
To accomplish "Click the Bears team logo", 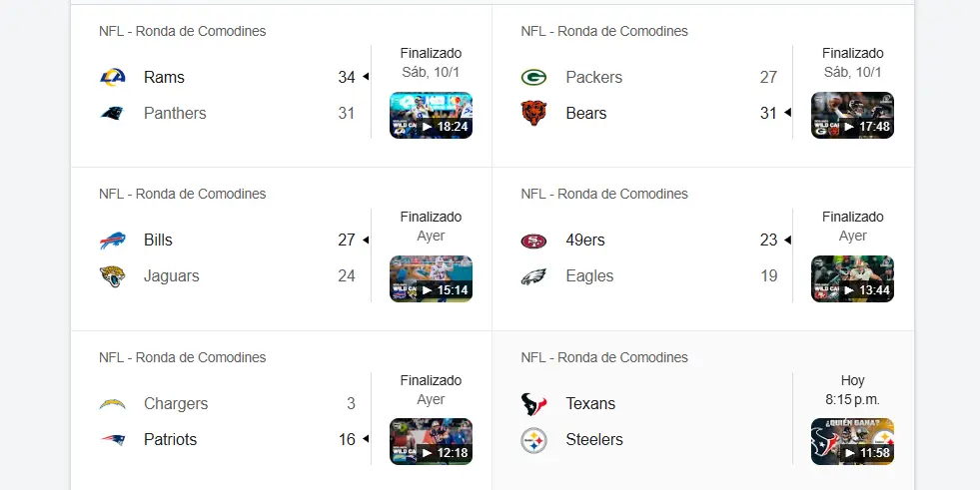I will pyautogui.click(x=534, y=113).
